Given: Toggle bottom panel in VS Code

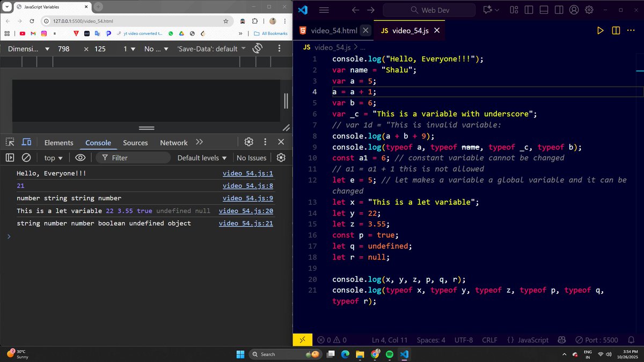Looking at the screenshot, I should click(544, 10).
